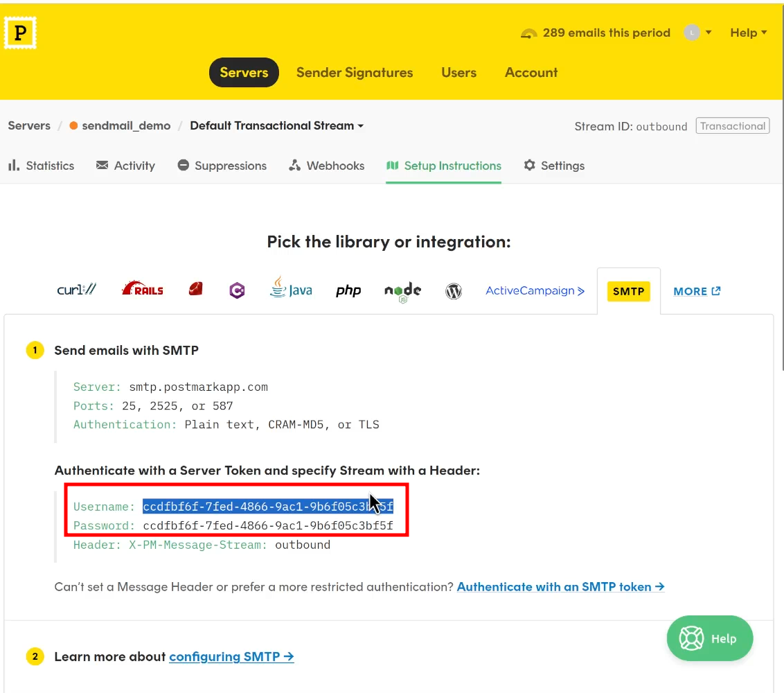The image size is (784, 693).
Task: Select the Java integration icon
Action: [290, 288]
